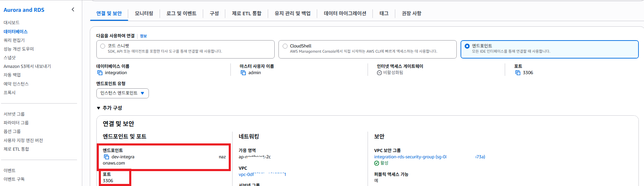This screenshot has width=644, height=186.
Task: Collapse the 추가 구성 section
Action: coord(109,108)
